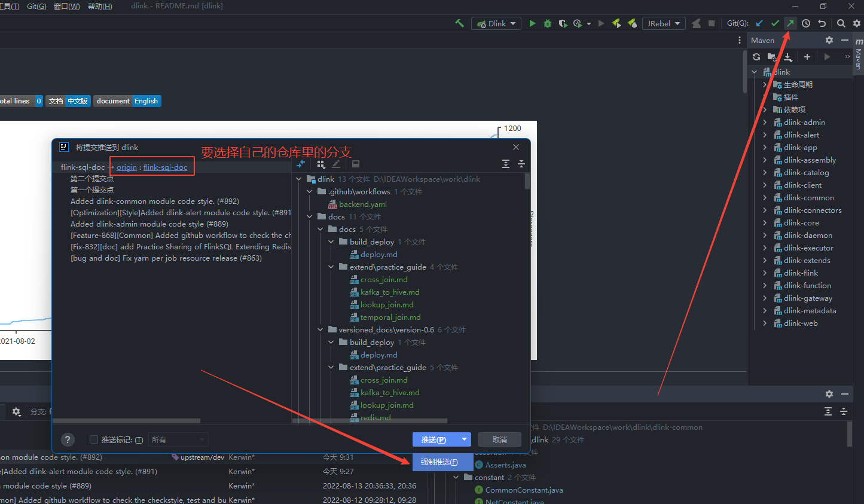The height and width of the screenshot is (504, 864).
Task: Hide the Maven tool window
Action: point(845,40)
